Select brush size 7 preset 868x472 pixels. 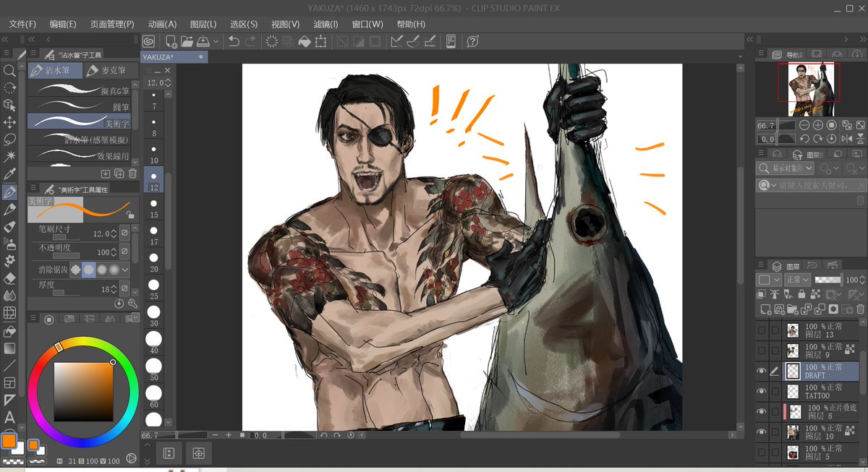coord(153,102)
